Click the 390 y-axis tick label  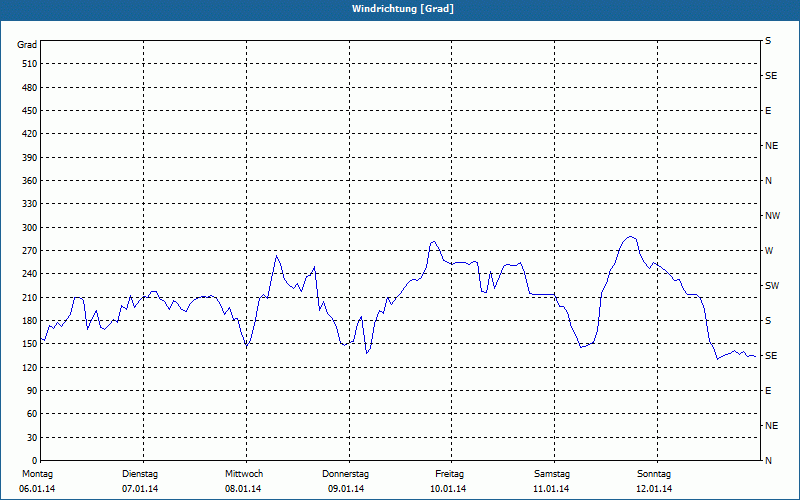coord(29,158)
